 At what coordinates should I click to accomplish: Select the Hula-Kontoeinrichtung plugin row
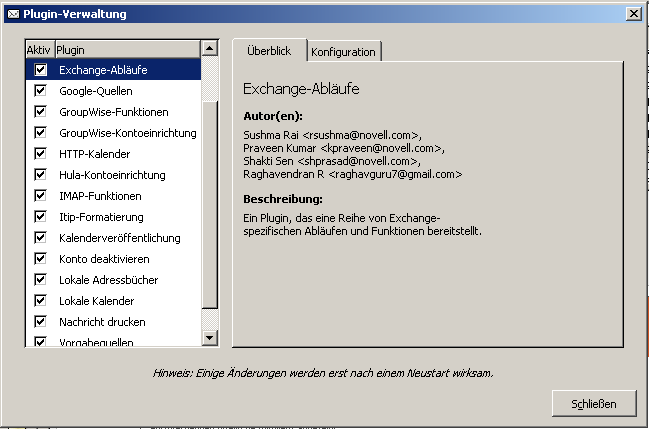[112, 175]
